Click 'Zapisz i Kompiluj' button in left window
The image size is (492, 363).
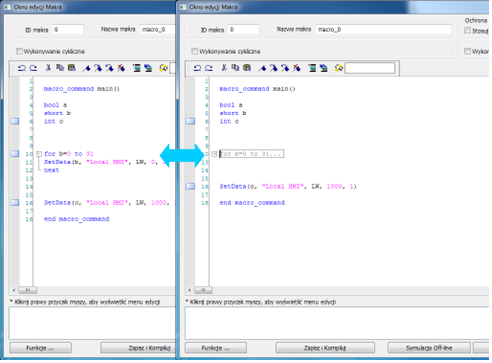[138, 348]
